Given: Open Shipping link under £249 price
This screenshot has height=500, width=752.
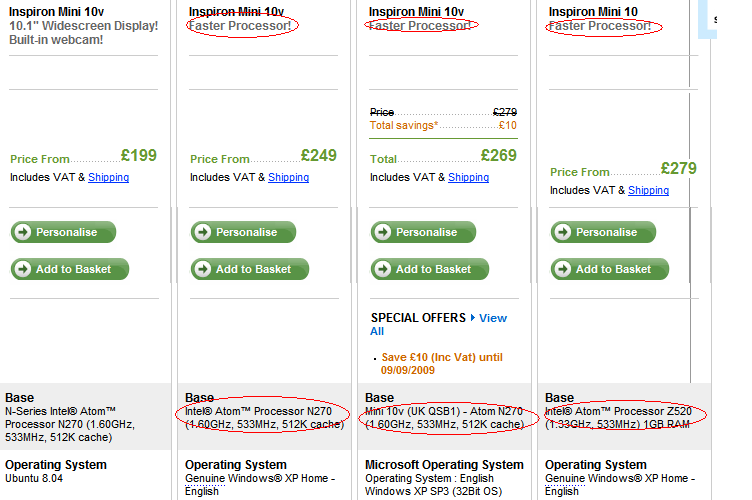Looking at the screenshot, I should coord(288,177).
